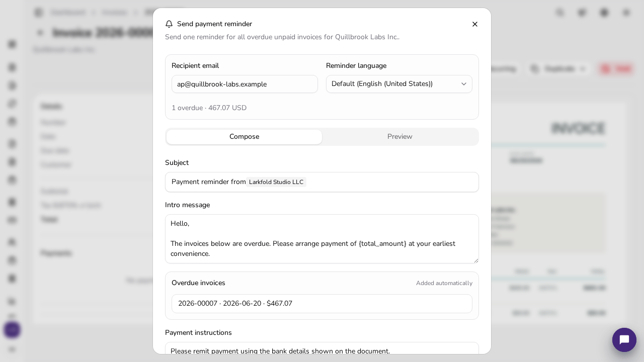Switch to the Preview tab
Screen dimensions: 644x362
coord(400,137)
